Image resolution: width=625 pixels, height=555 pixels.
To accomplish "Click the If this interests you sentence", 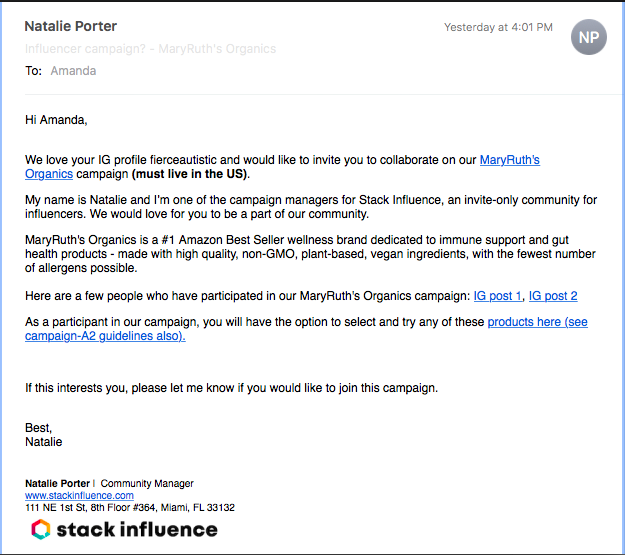I will (231, 388).
